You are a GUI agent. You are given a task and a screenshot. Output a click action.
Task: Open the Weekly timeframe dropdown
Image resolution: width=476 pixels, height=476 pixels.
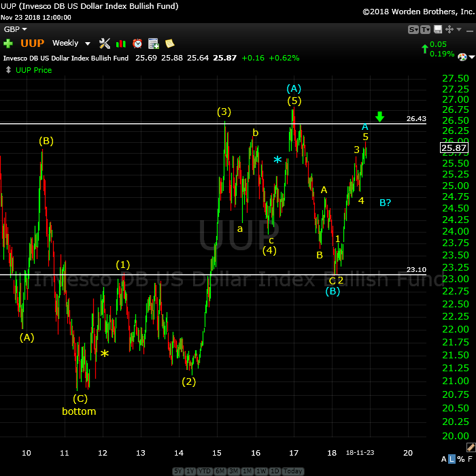(71, 43)
